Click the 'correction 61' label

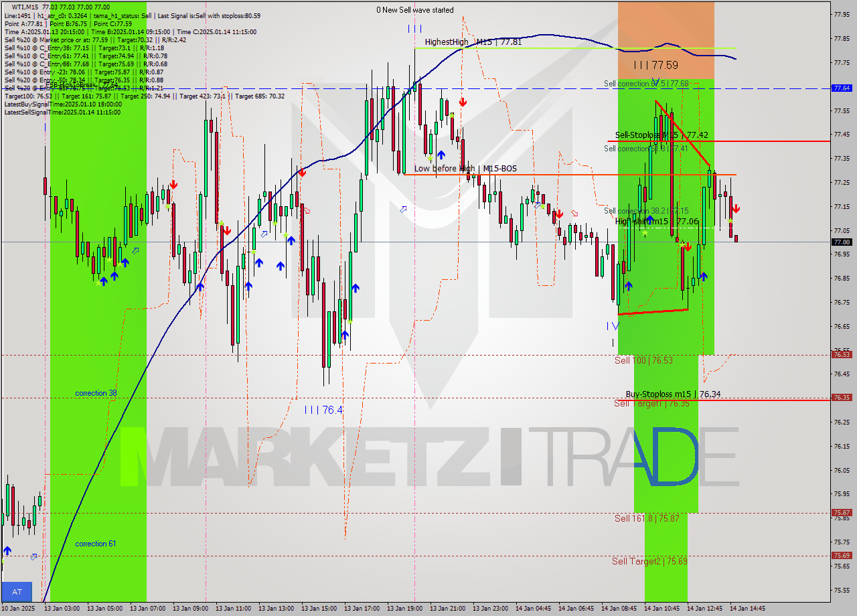tap(95, 544)
